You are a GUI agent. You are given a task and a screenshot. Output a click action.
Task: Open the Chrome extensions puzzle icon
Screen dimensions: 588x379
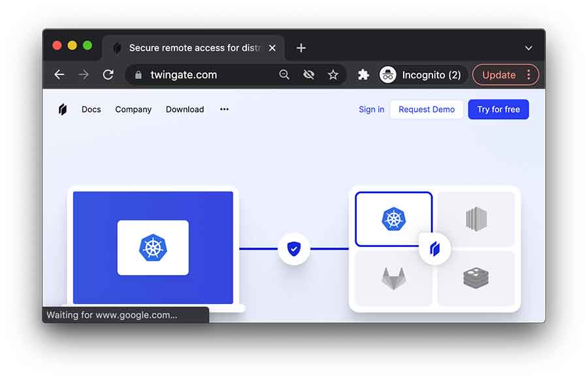[363, 74]
